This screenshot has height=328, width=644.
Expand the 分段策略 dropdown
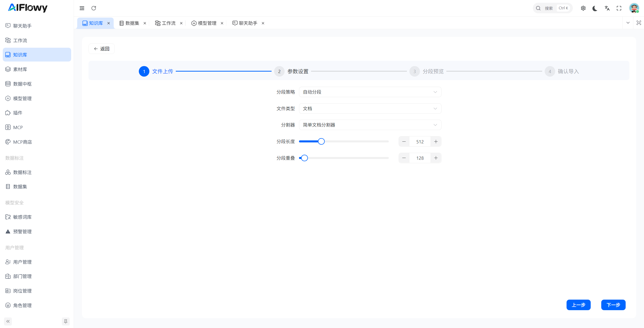(x=370, y=92)
